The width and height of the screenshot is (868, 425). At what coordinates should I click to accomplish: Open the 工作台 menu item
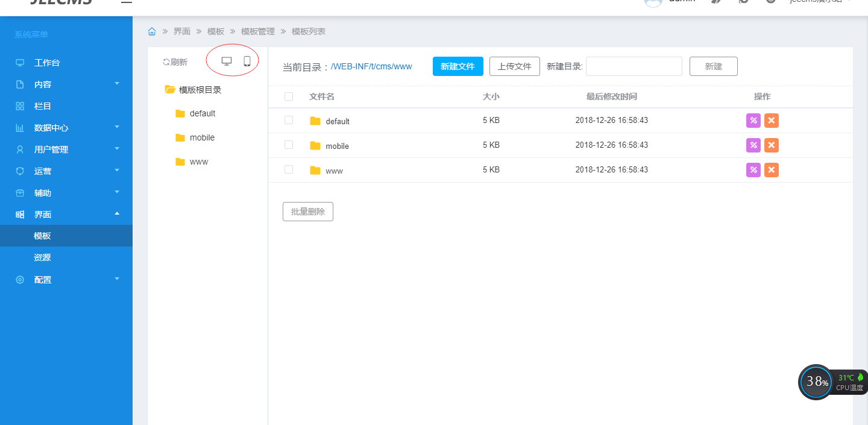47,63
